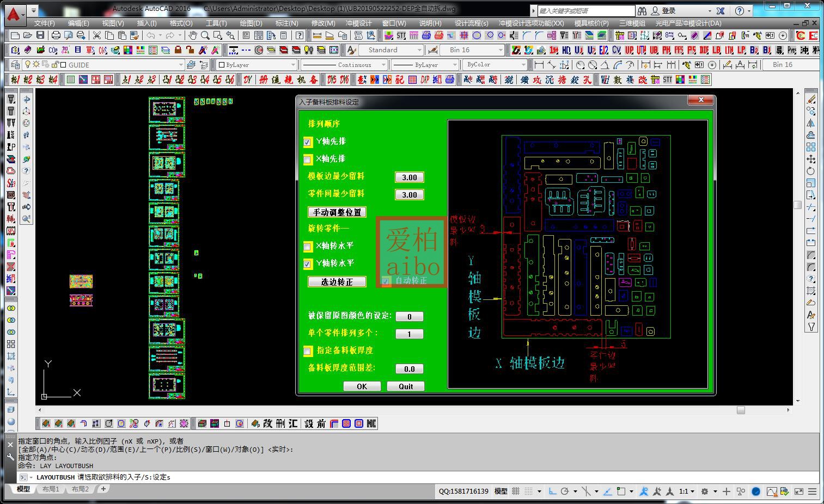Click the 手动调整位置 button

337,212
